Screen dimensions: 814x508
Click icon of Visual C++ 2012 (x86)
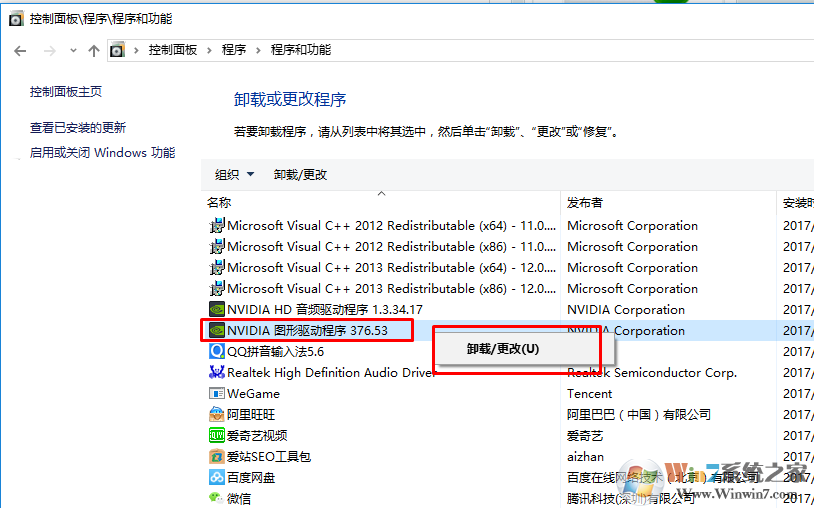217,246
